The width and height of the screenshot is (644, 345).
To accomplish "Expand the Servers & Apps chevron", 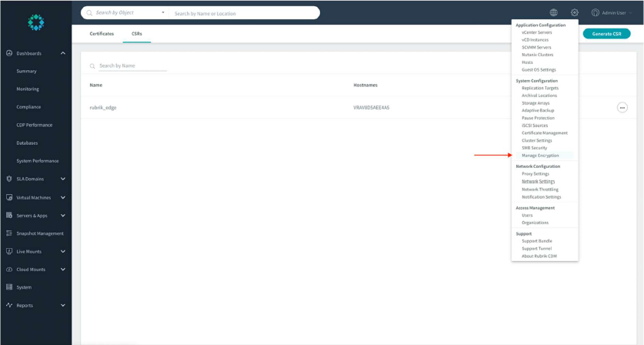I will (63, 216).
